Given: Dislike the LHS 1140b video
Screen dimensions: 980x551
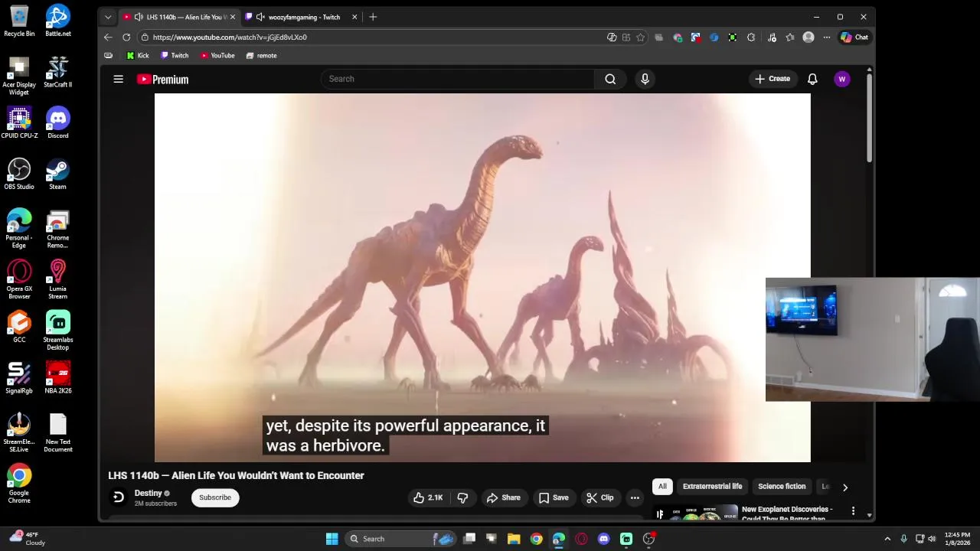Looking at the screenshot, I should click(462, 497).
